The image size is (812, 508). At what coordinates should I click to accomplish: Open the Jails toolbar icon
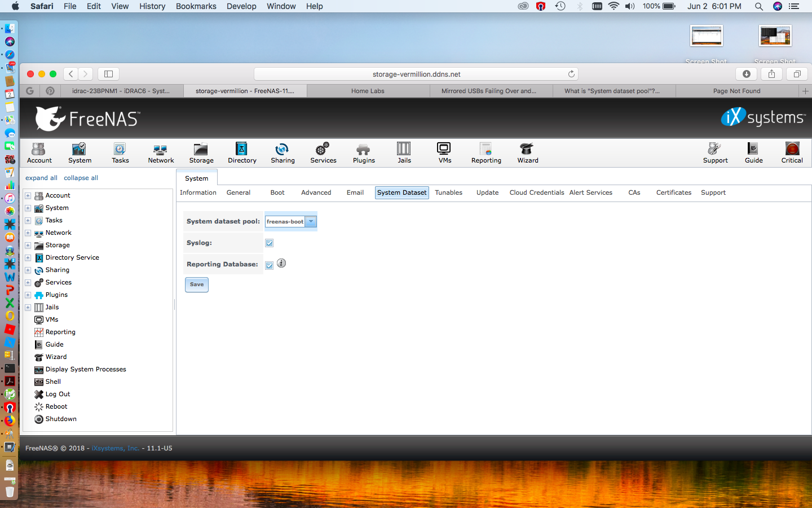point(404,152)
